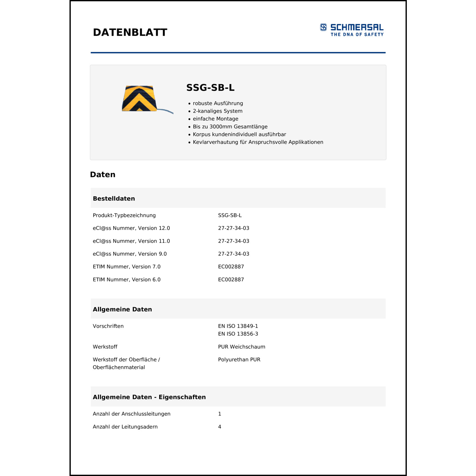Click the Anschlussleitungen value 1

[x=220, y=414]
